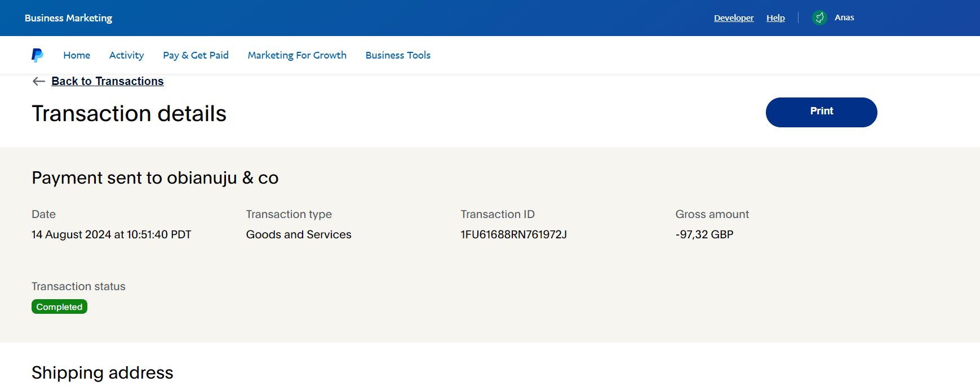Open Business Tools menu
Viewport: 980px width, 391px height.
398,55
